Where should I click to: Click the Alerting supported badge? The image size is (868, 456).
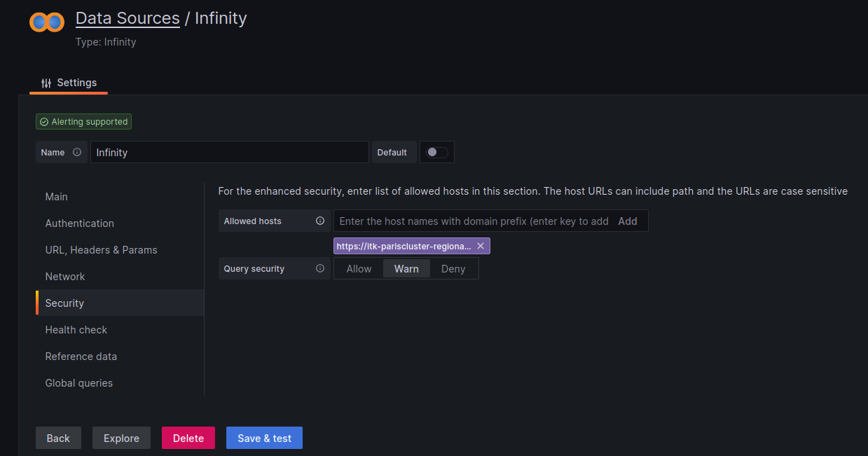83,122
